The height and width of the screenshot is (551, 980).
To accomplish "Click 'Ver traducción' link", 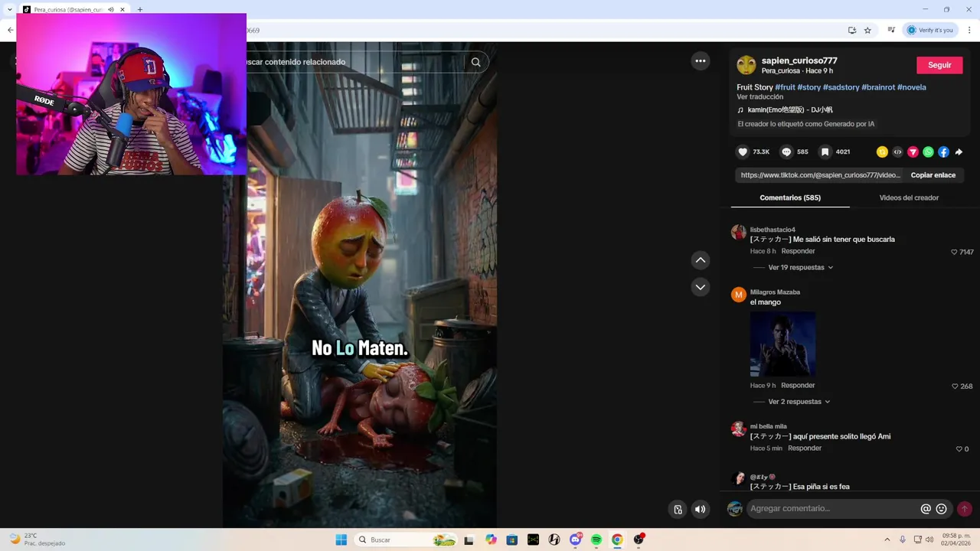I will click(x=759, y=97).
